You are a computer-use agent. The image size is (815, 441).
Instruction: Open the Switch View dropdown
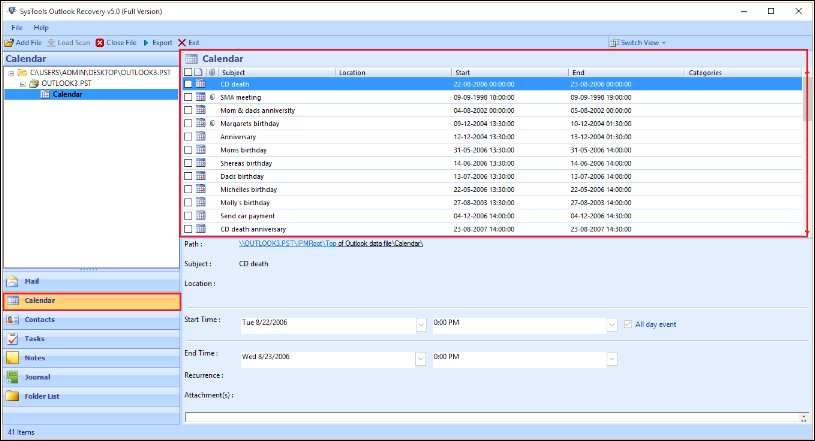pyautogui.click(x=638, y=43)
